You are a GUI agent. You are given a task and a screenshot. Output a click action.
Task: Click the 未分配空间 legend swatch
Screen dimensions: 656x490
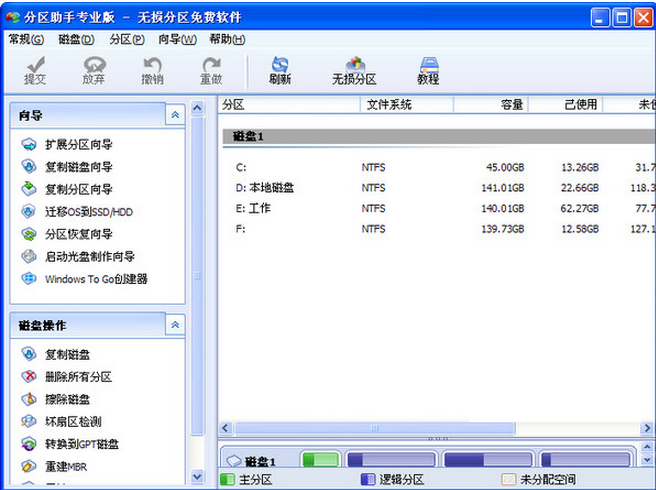tap(508, 479)
